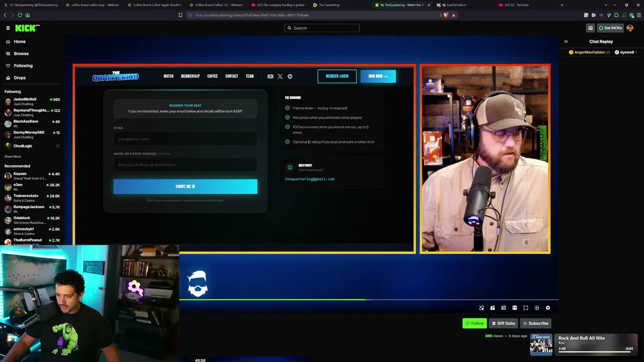644x362 pixels.
Task: Open JadenMcNeil's channel from Following
Action: pos(32,102)
